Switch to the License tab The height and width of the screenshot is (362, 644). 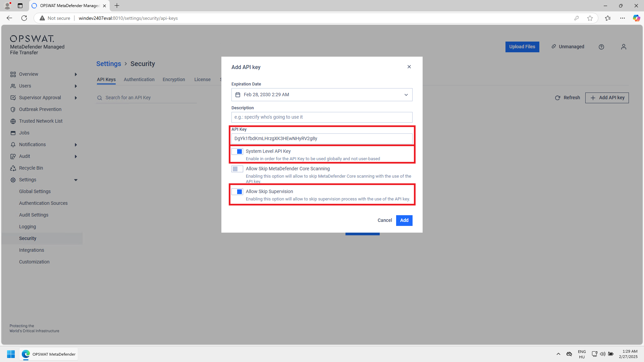pyautogui.click(x=203, y=79)
